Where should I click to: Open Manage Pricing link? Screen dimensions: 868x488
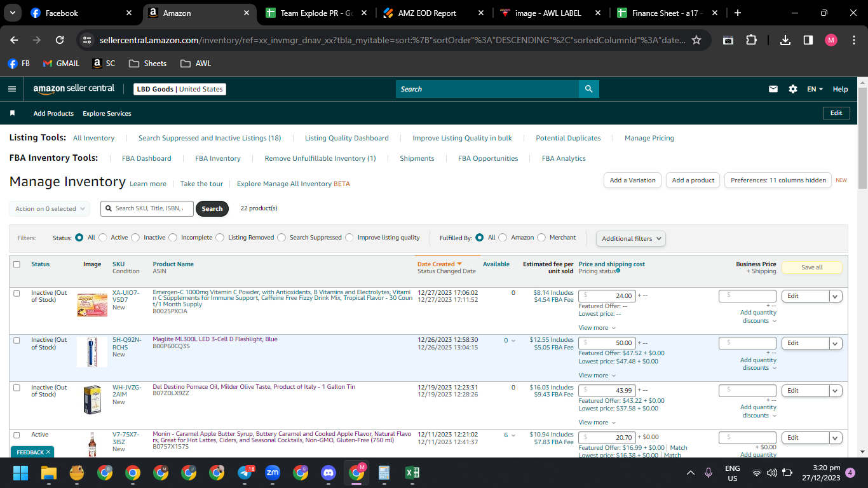click(x=649, y=138)
